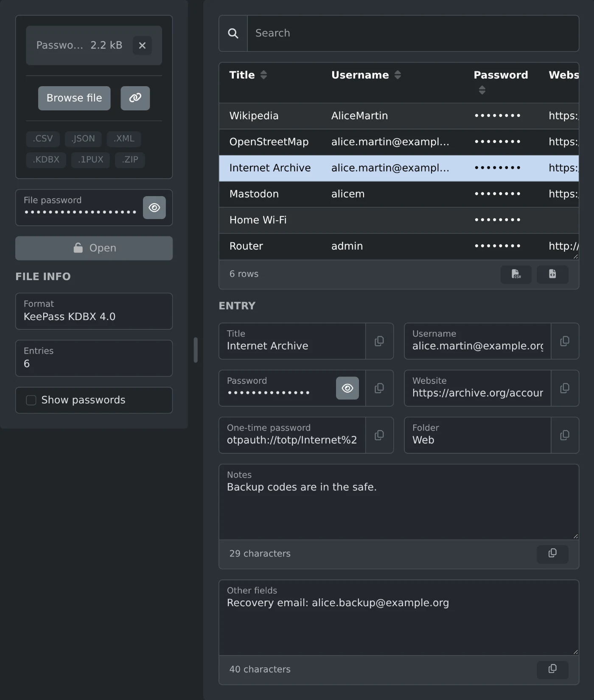Copy the entry Username field
This screenshot has width=594, height=700.
[x=565, y=341]
